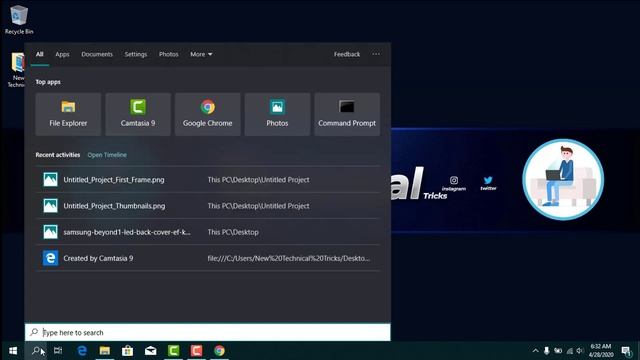Viewport: 640px width, 360px height.
Task: Click the Instagram icon on wallpaper
Action: tap(454, 180)
